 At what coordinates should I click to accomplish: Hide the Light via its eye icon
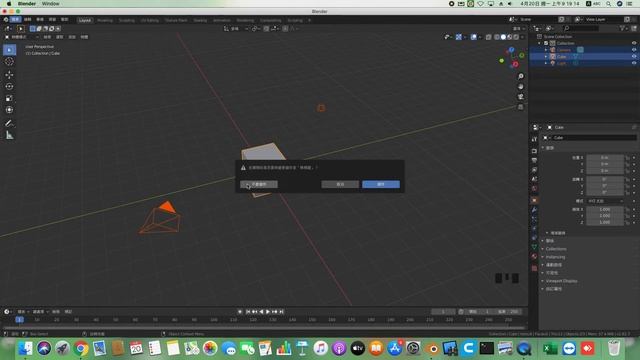click(x=634, y=63)
